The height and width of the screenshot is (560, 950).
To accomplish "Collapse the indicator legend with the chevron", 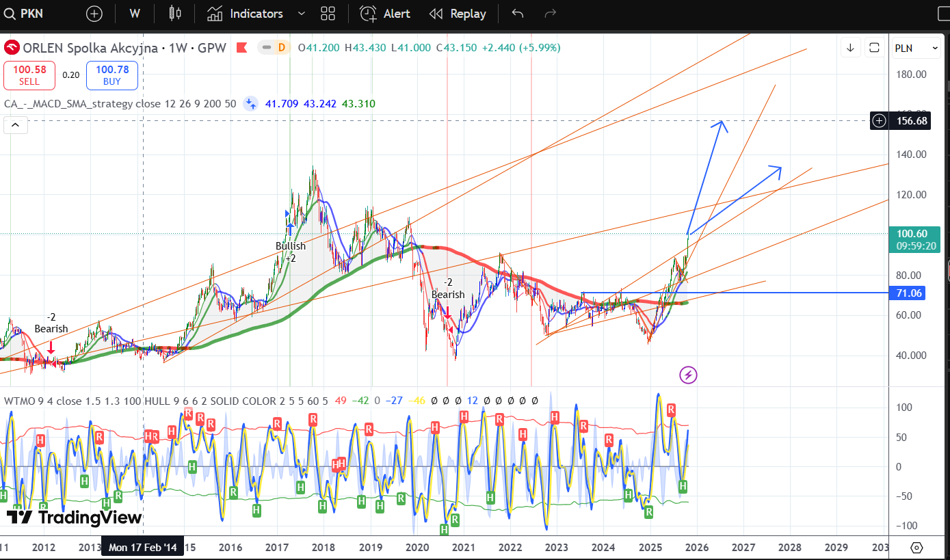I will point(15,124).
